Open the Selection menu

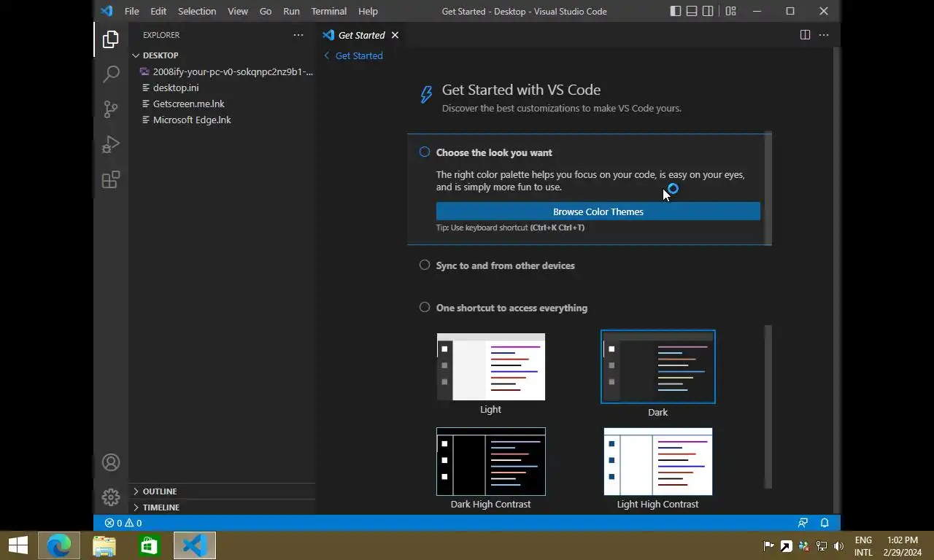pyautogui.click(x=197, y=11)
